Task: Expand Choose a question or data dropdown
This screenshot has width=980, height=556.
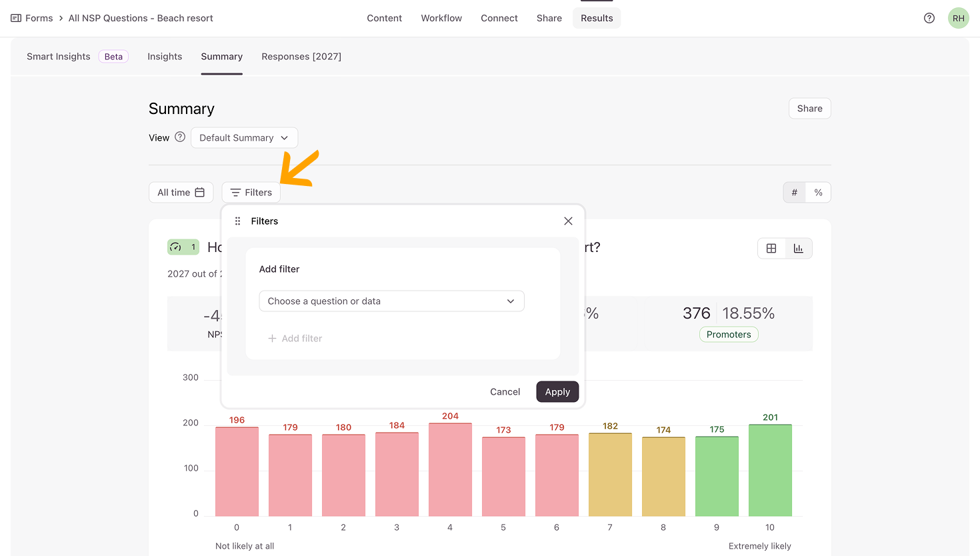Action: coord(391,301)
